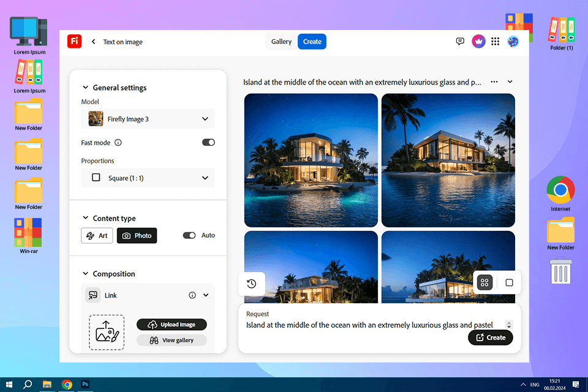Open the Lorem Ipsum computer desktop icon
The image size is (588, 392).
point(29,36)
